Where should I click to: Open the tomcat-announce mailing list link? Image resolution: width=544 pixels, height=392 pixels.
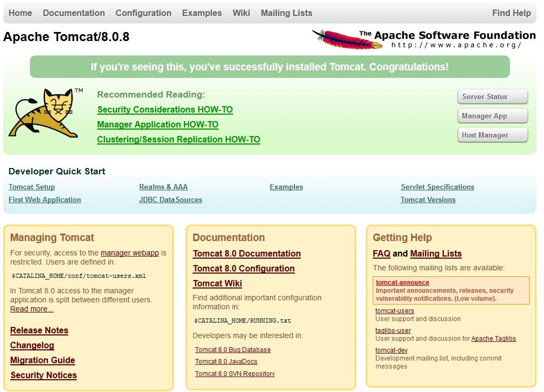pyautogui.click(x=403, y=282)
